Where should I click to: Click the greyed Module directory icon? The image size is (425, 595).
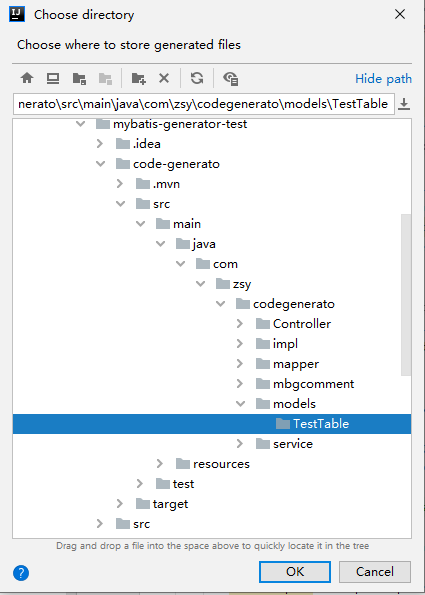pyautogui.click(x=105, y=79)
